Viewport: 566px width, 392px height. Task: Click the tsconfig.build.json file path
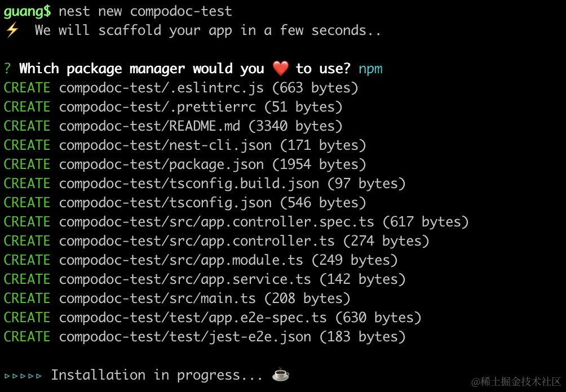click(x=189, y=184)
